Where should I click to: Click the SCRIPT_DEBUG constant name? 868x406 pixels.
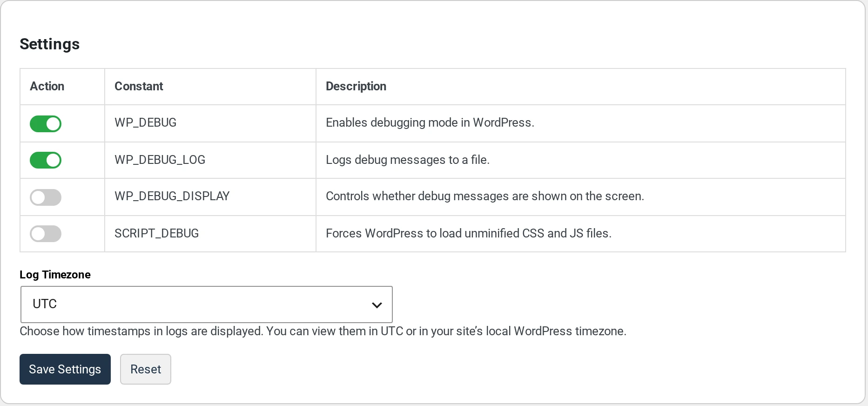pyautogui.click(x=157, y=233)
